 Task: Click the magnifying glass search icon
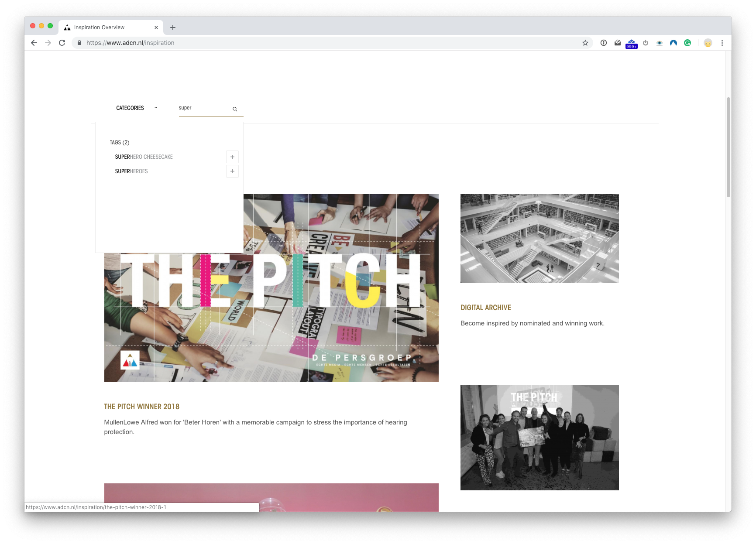(x=235, y=109)
